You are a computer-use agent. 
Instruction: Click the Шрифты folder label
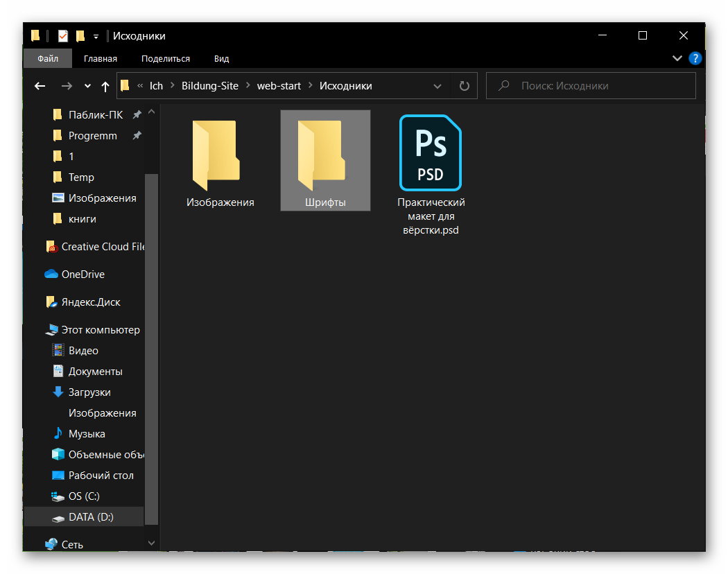click(x=325, y=202)
